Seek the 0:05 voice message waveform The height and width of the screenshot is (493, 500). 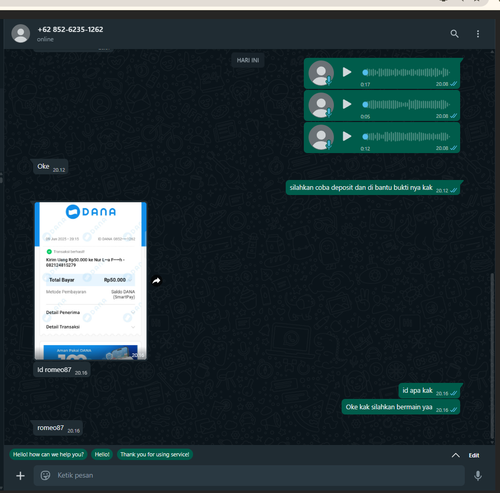(406, 104)
